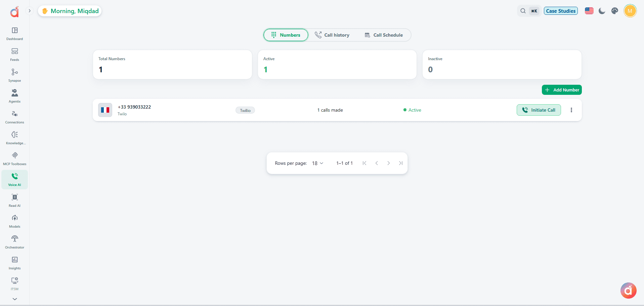Go to the previous page

click(x=377, y=163)
